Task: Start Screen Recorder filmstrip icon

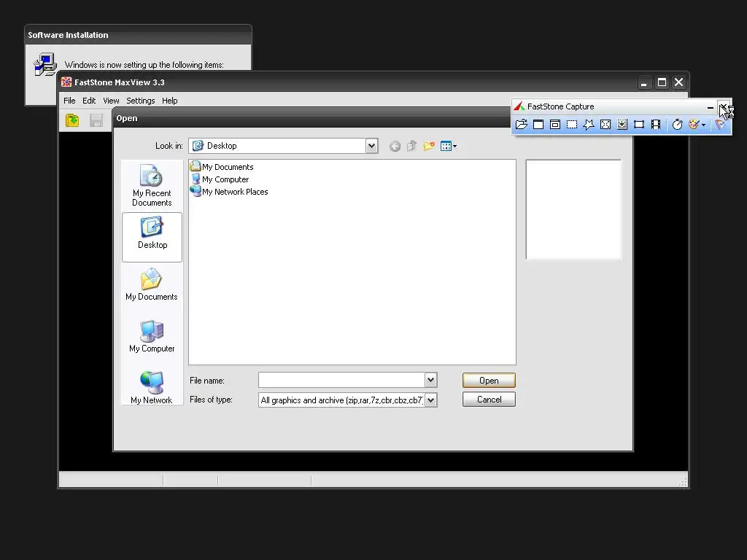Action: pos(656,124)
